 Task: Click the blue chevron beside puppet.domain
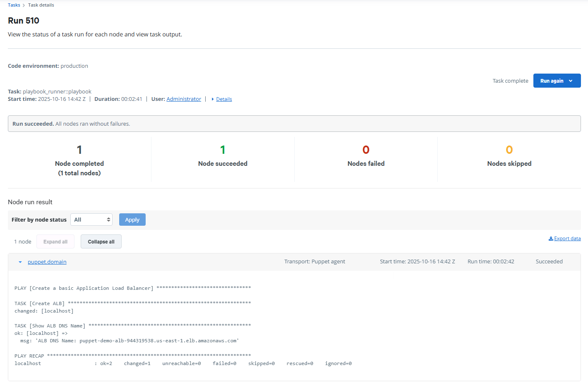click(x=19, y=262)
